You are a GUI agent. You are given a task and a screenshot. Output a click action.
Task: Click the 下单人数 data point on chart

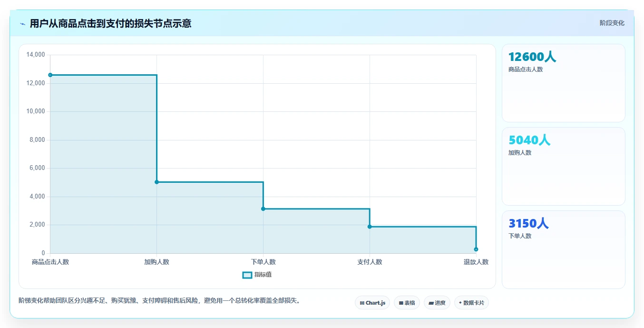pyautogui.click(x=263, y=209)
